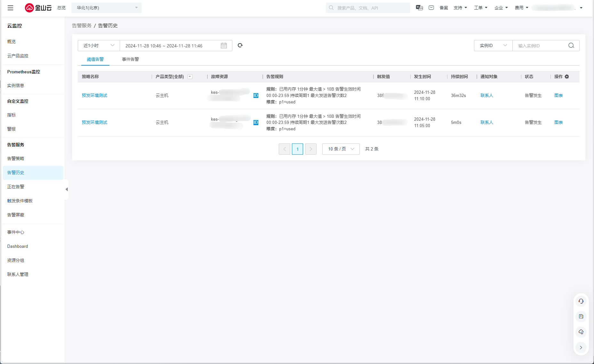
Task: Open the 华北1(北京) region dropdown
Action: 107,8
